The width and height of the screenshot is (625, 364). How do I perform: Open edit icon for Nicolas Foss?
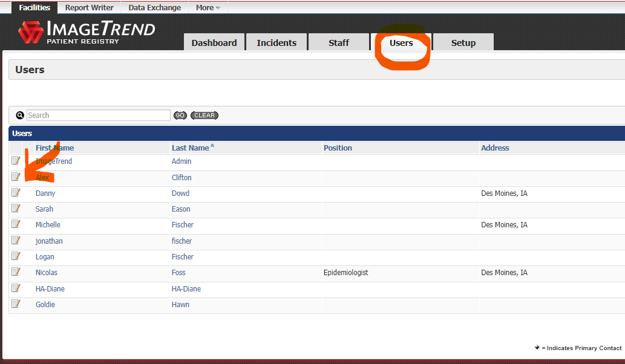(16, 271)
